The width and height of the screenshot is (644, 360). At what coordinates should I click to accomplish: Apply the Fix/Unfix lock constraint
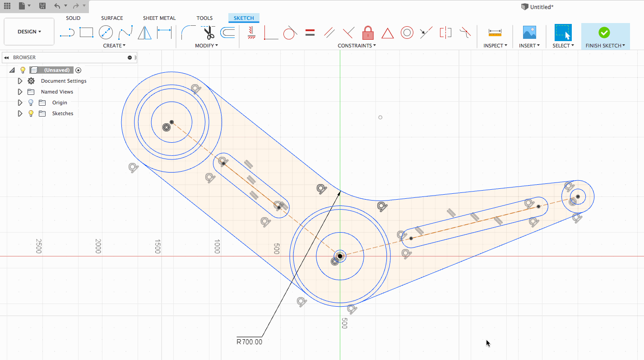point(368,33)
